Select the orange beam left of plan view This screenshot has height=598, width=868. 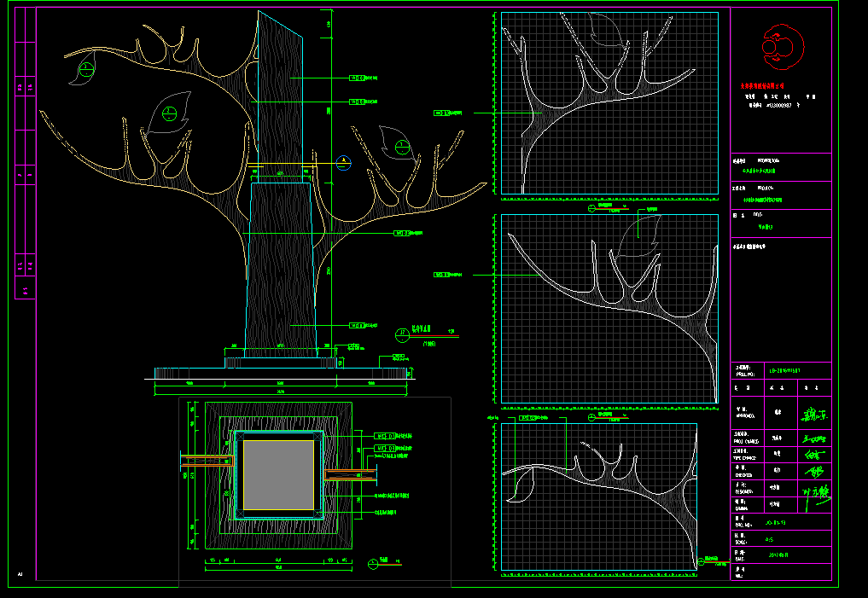pyautogui.click(x=207, y=462)
